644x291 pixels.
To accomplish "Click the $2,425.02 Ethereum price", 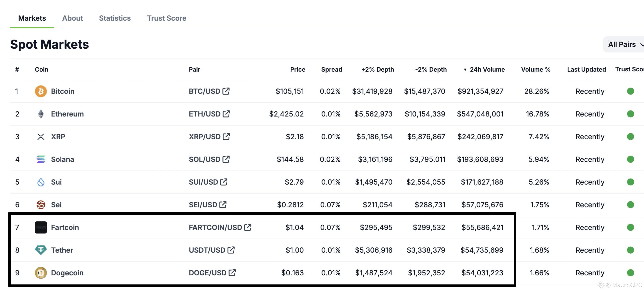I will 286,114.
